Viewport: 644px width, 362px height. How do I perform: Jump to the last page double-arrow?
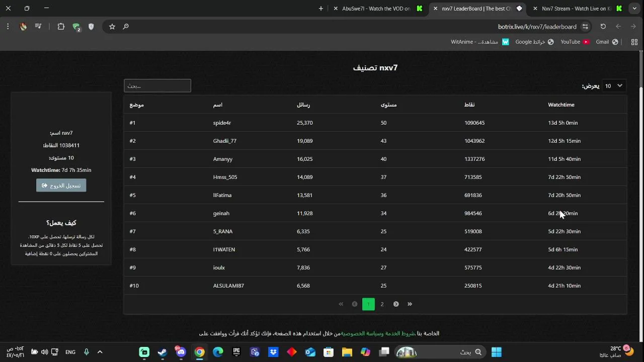410,304
